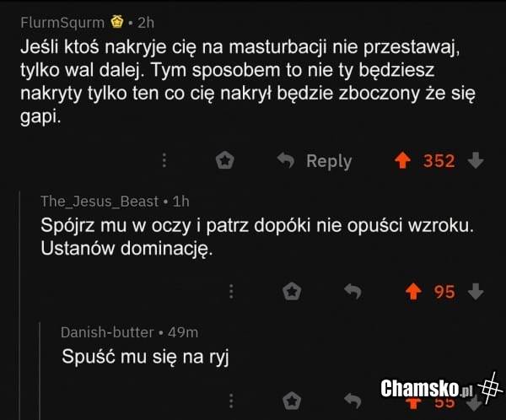This screenshot has height=420, width=506.
Task: Upvote The_Jesus_Beast comment
Action: (413, 292)
